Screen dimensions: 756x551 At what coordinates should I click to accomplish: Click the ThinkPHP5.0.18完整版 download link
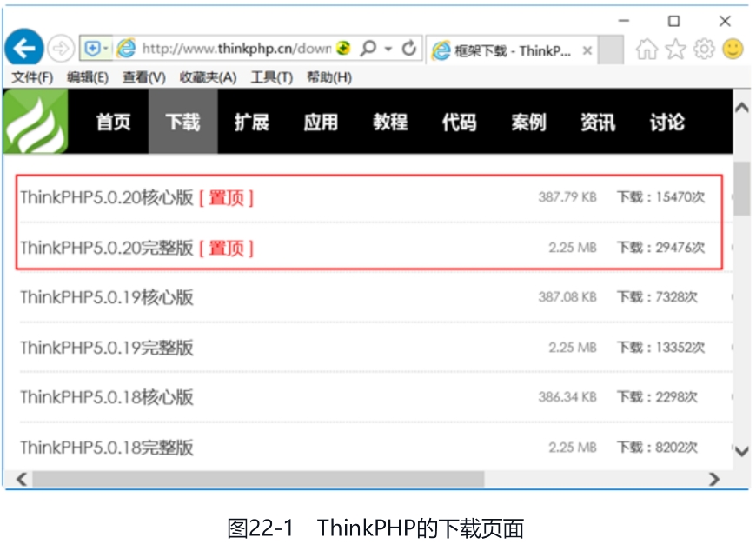[x=107, y=448]
